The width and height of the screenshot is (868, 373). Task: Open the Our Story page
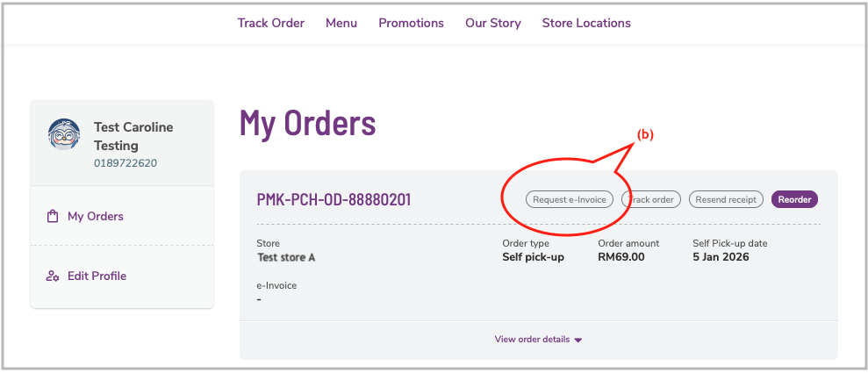coord(492,23)
